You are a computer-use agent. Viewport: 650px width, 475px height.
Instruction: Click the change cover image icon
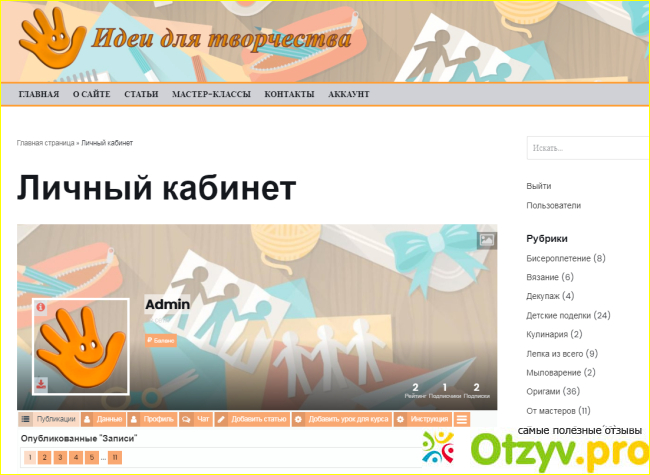pyautogui.click(x=486, y=240)
